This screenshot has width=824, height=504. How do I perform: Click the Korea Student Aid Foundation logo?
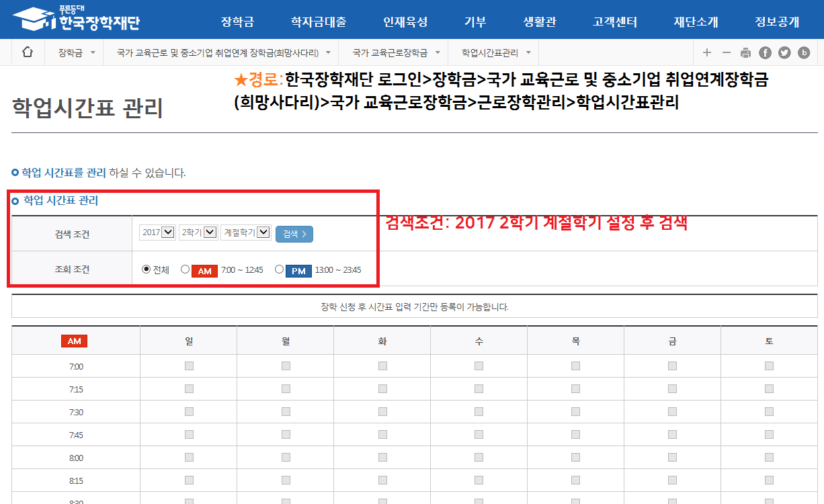click(76, 20)
